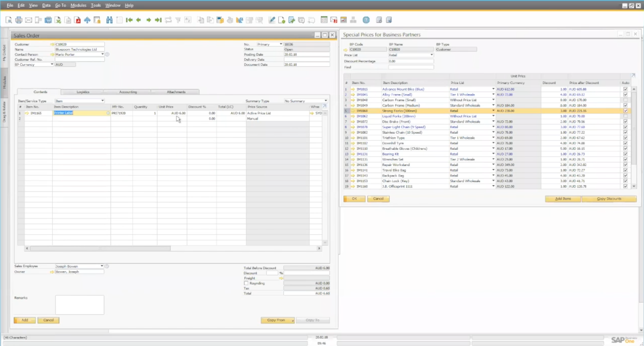Open the Item/Service Type dropdown
644x346 pixels.
102,101
